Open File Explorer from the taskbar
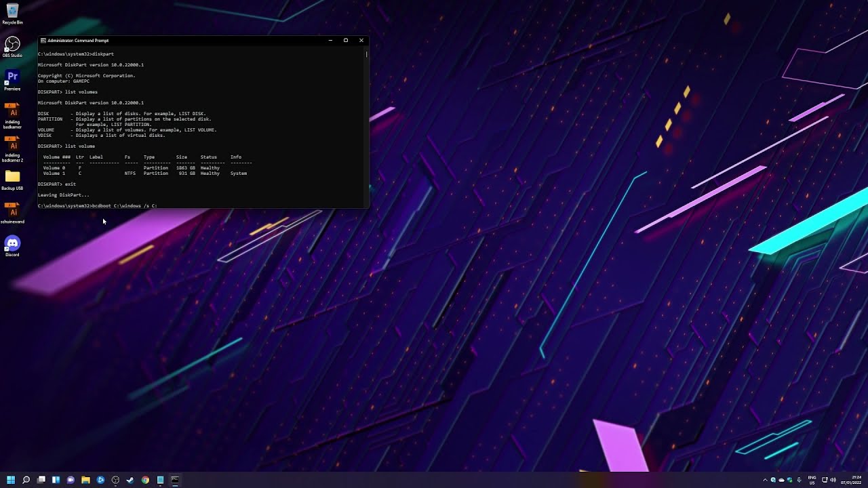868x488 pixels. coord(85,480)
